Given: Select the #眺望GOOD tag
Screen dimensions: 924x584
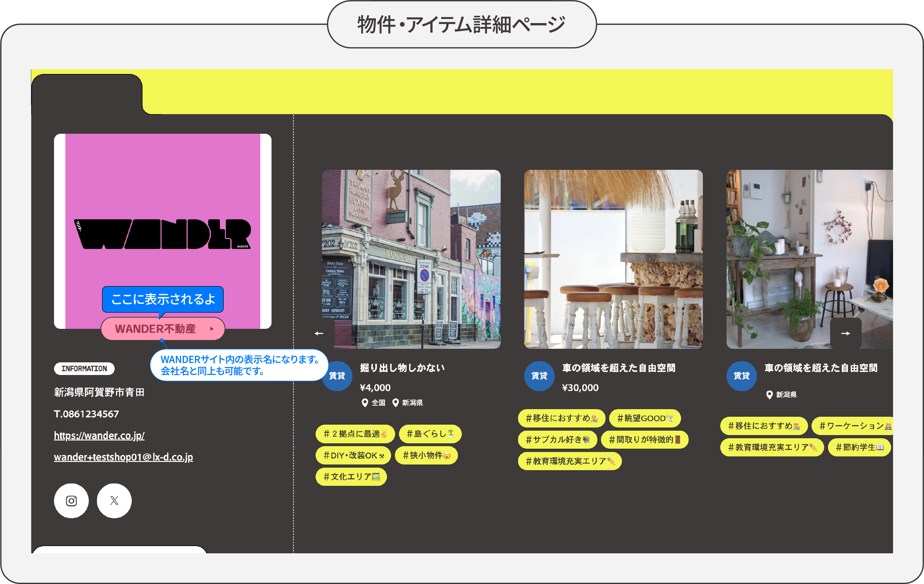Looking at the screenshot, I should tap(645, 418).
